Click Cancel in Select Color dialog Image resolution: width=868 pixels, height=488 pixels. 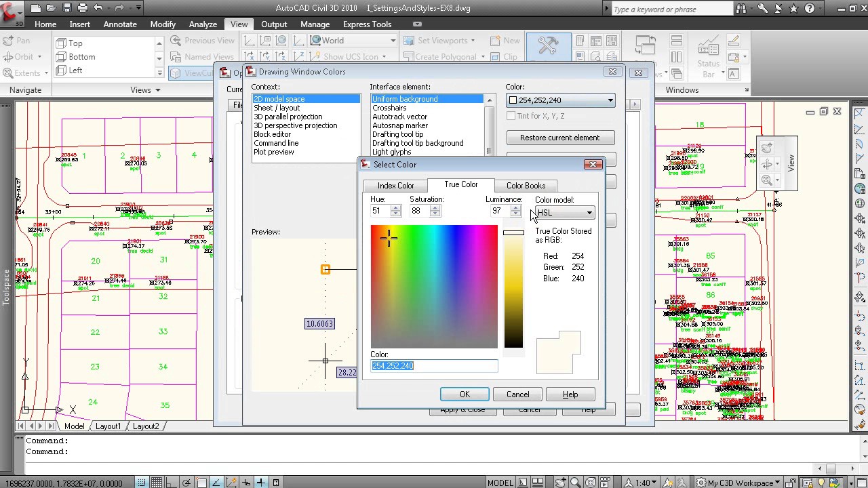[517, 394]
